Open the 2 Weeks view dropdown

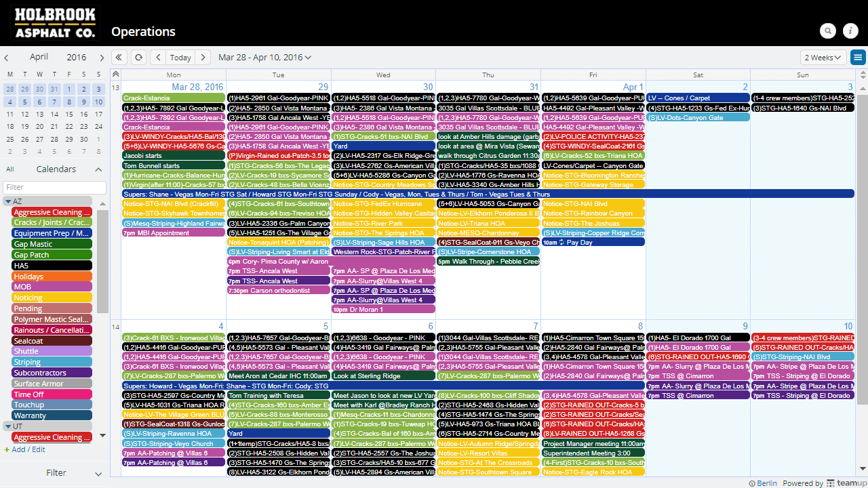(x=823, y=58)
